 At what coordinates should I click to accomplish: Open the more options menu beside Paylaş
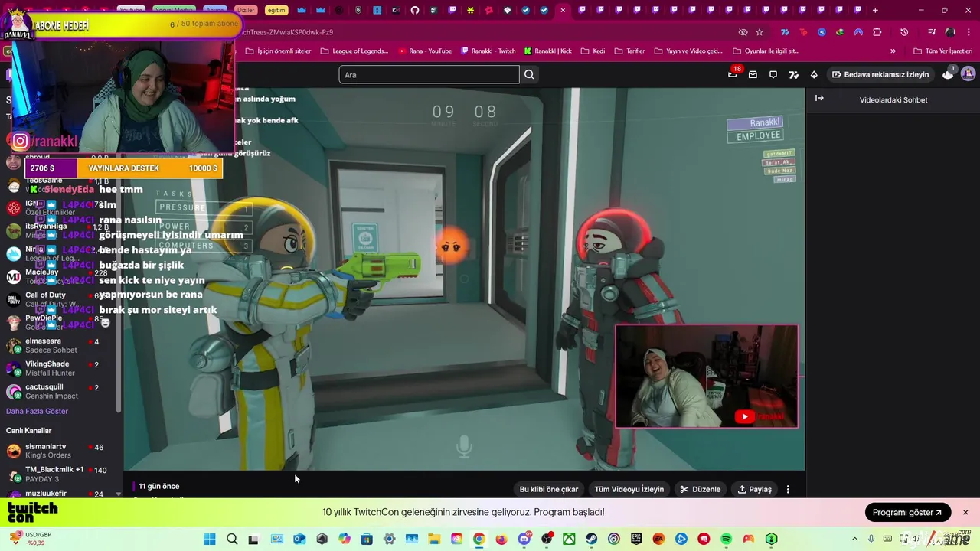pyautogui.click(x=788, y=489)
